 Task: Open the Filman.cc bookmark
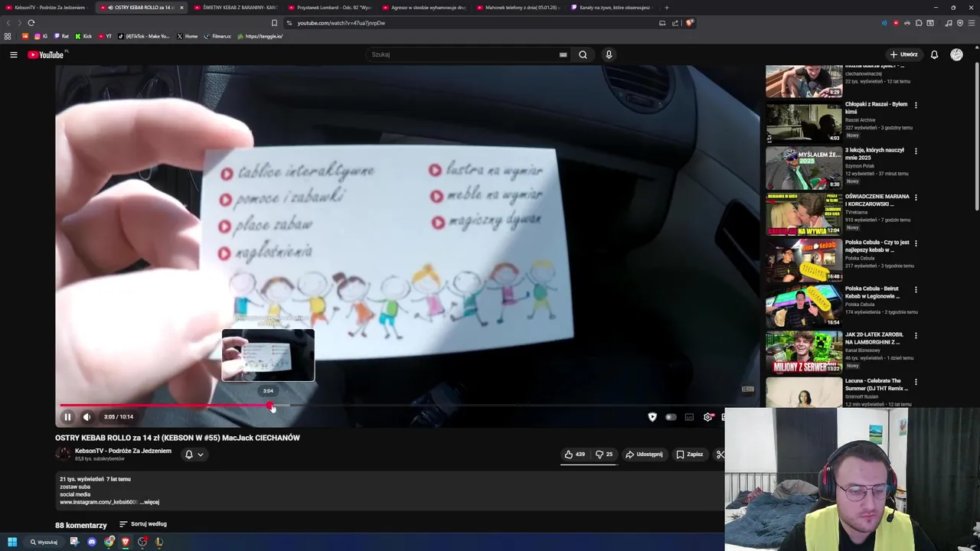217,36
